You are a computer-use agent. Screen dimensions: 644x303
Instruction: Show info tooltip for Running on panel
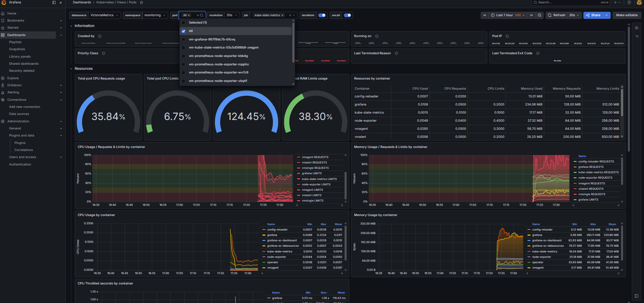point(377,36)
